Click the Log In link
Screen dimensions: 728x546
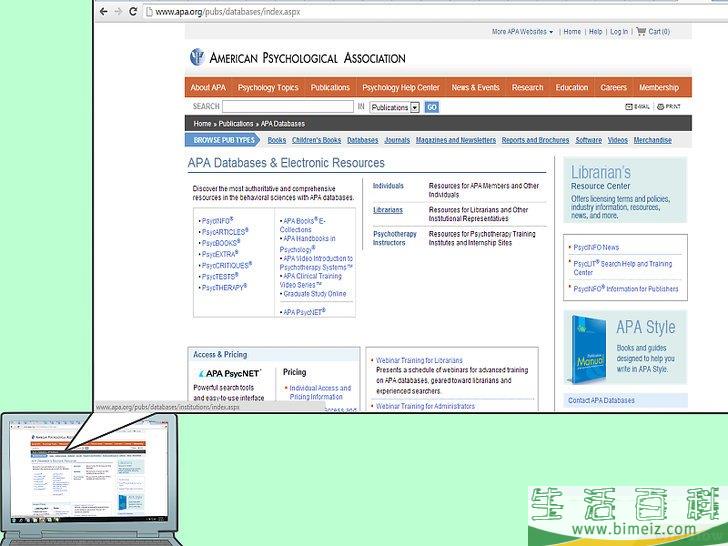(619, 32)
